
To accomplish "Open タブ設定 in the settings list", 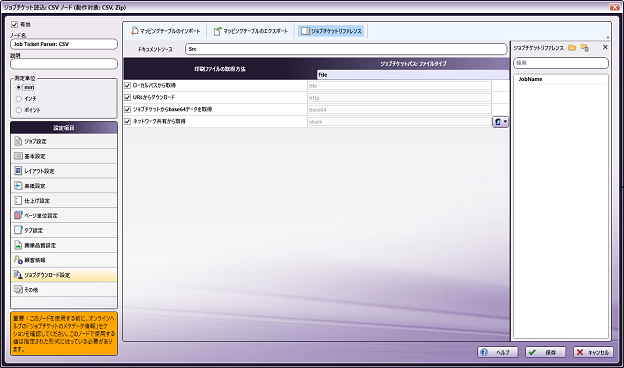I will (x=64, y=230).
